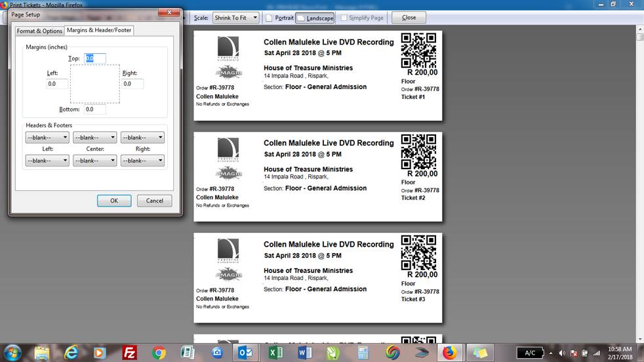Open the green CorelDRAW taskbar icon
This screenshot has width=644, height=362.
[333, 353]
